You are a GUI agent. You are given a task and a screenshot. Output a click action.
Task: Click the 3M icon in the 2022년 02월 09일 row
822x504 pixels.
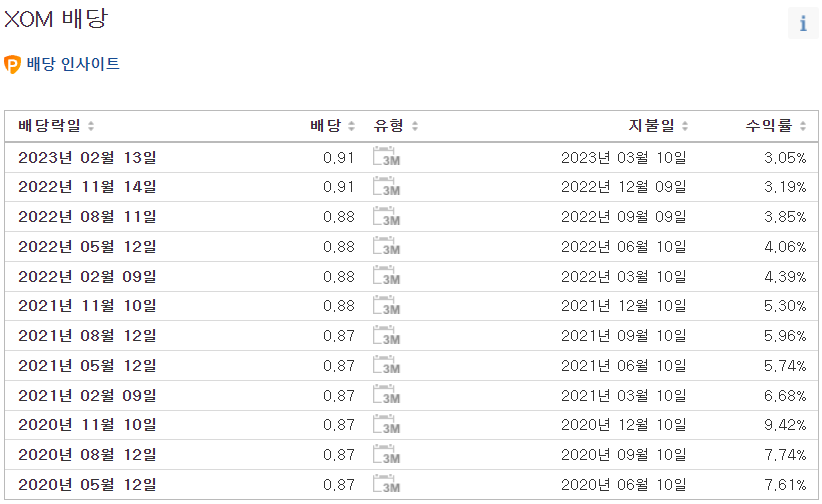pos(386,276)
